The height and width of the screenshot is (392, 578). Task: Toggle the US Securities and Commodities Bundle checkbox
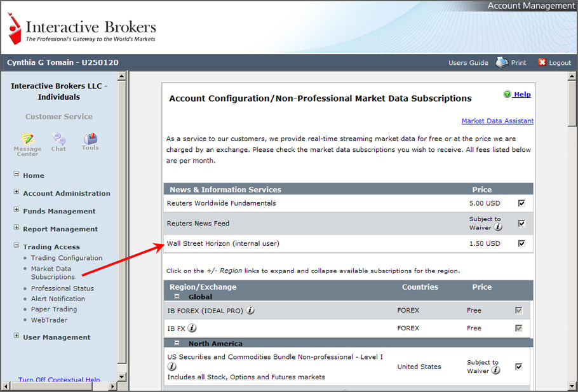pos(519,367)
